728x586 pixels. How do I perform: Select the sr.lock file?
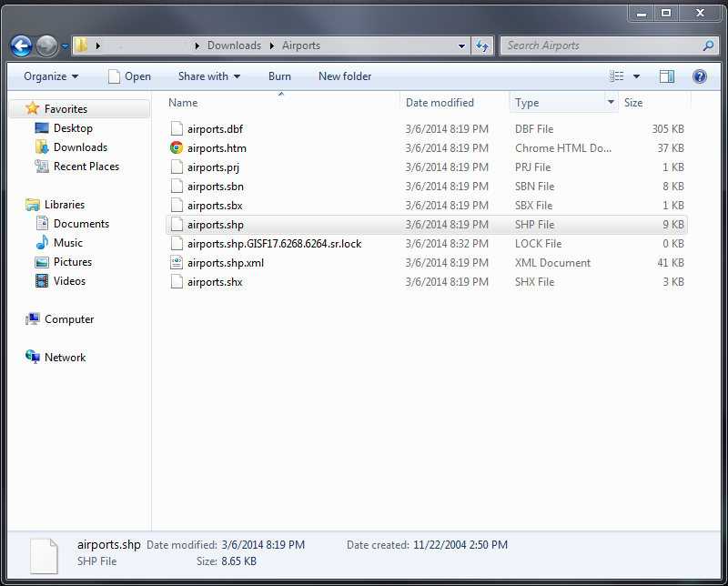click(x=275, y=243)
